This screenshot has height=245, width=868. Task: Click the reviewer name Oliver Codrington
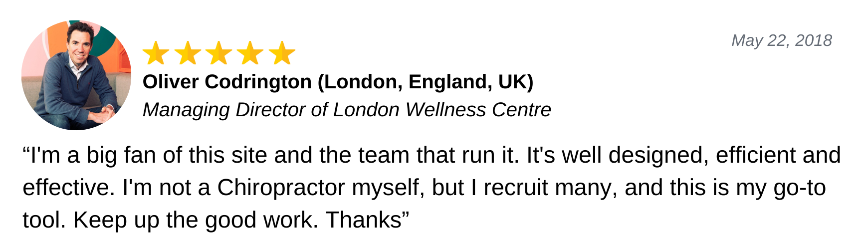[x=227, y=82]
